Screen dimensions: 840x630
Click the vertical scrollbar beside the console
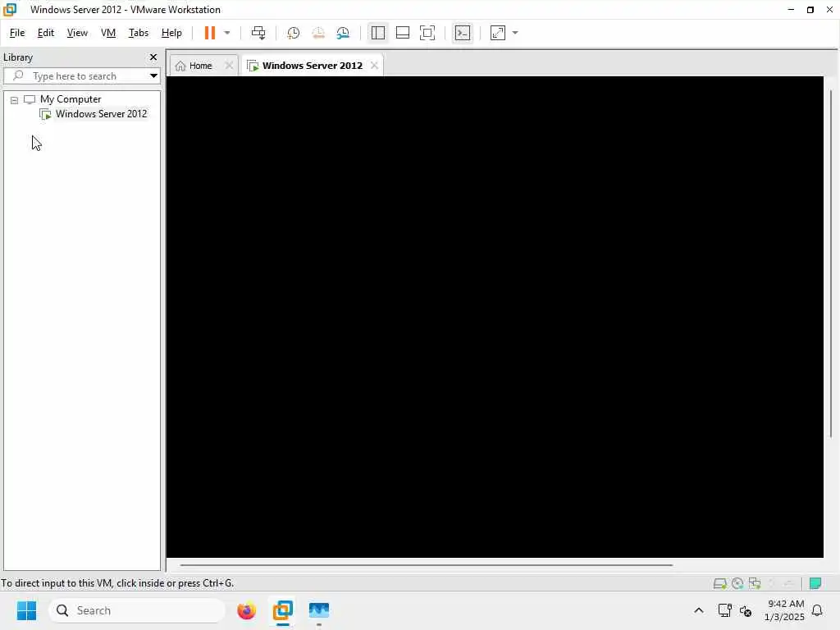[x=830, y=263]
